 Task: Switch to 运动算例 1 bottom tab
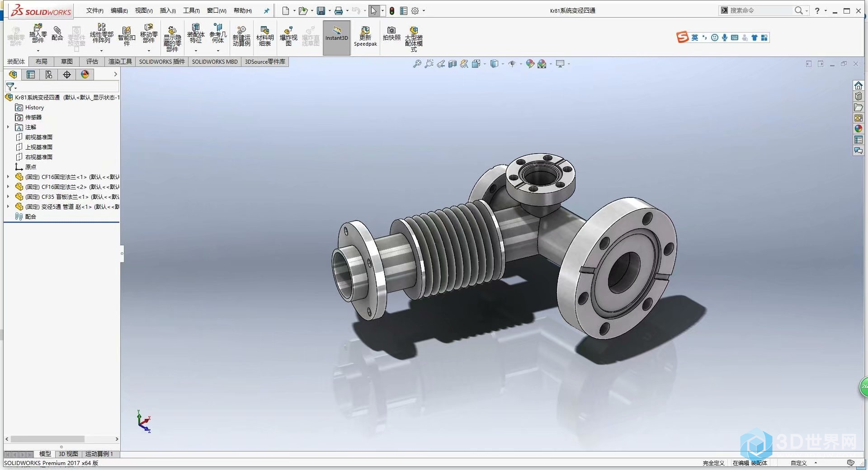(99, 454)
